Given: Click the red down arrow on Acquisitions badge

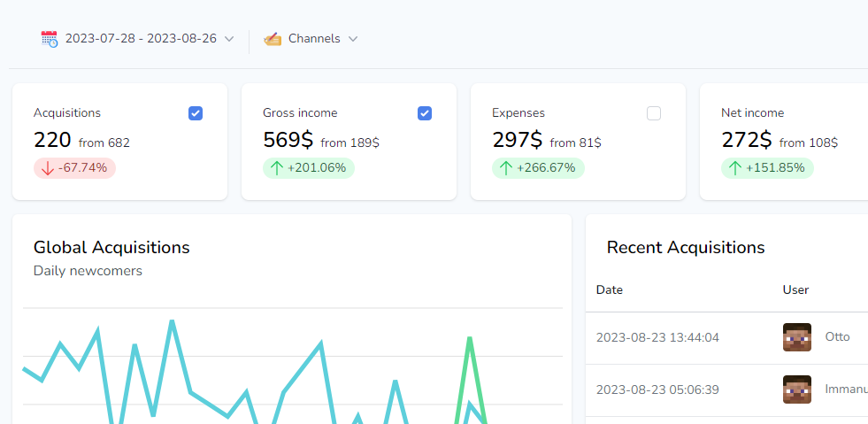Looking at the screenshot, I should click(48, 167).
